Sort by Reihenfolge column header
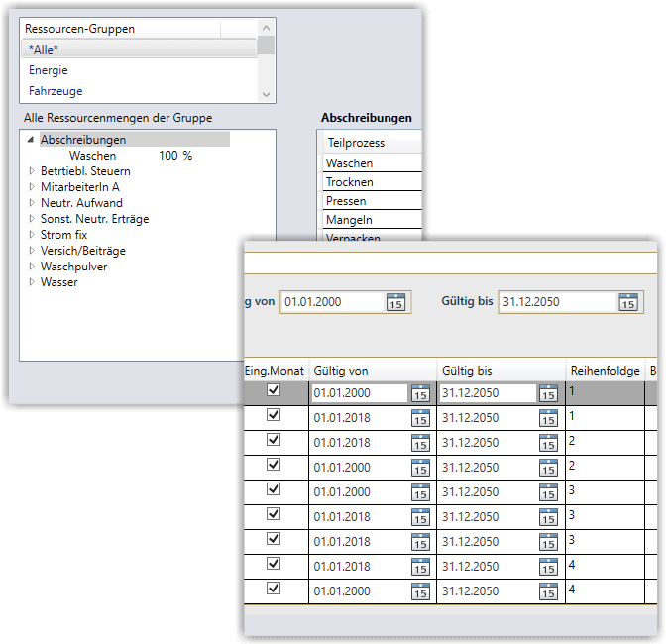Image resolution: width=666 pixels, height=644 pixels. pos(606,371)
